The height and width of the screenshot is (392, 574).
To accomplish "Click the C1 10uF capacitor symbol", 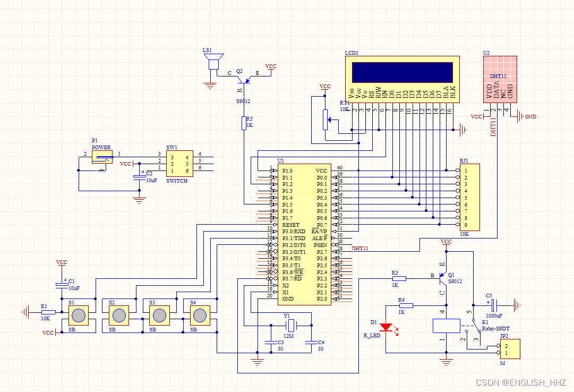I will (62, 285).
